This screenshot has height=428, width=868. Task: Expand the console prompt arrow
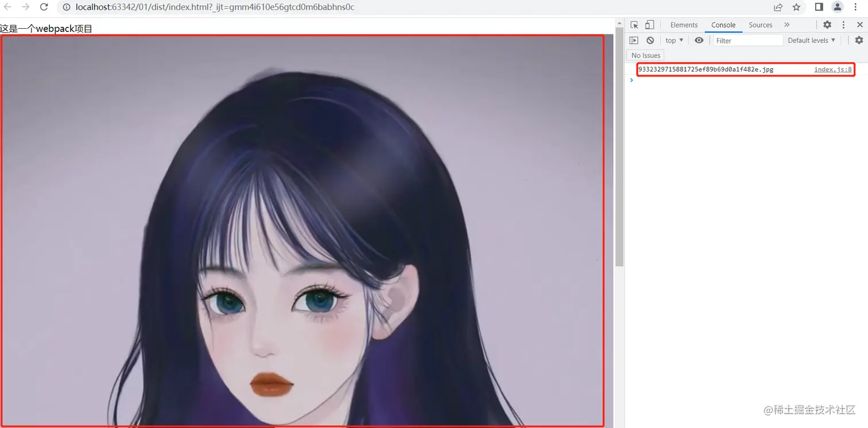(x=631, y=80)
